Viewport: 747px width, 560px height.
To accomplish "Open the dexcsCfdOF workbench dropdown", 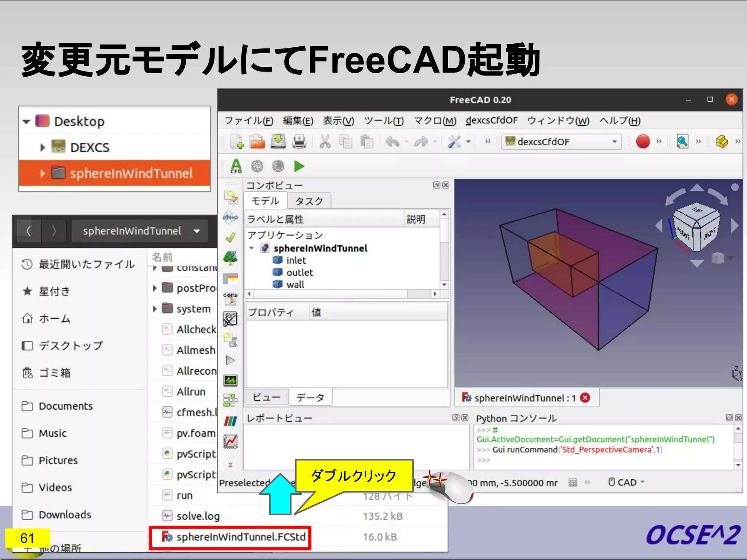I will point(562,141).
